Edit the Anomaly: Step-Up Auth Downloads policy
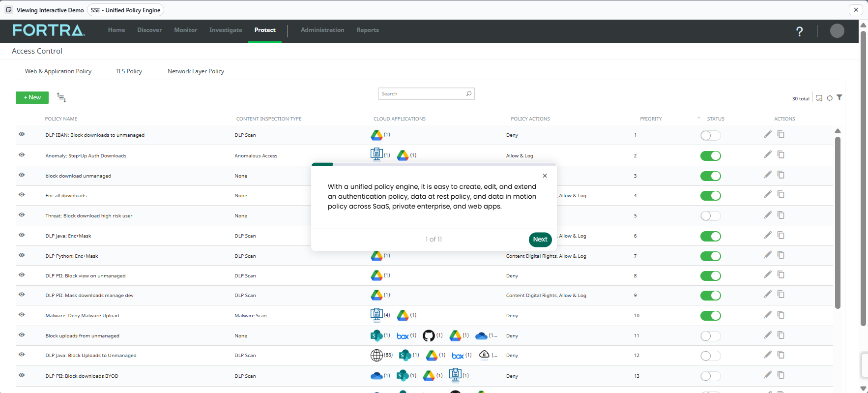 pyautogui.click(x=768, y=154)
